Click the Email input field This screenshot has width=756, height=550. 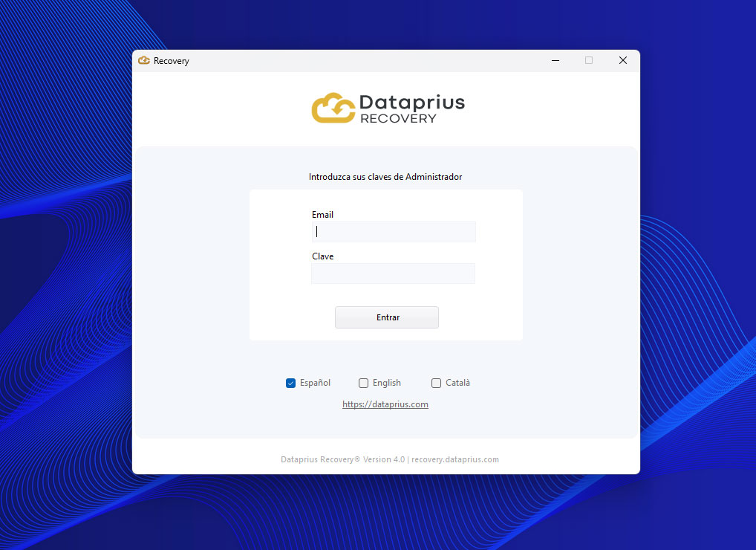tap(394, 232)
